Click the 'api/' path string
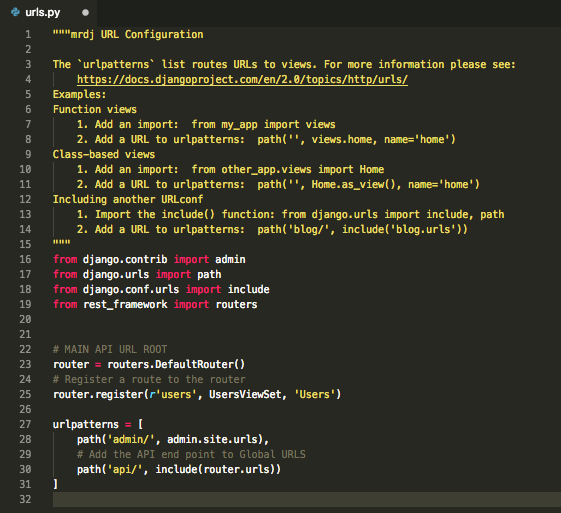This screenshot has height=513, width=561. click(x=125, y=469)
